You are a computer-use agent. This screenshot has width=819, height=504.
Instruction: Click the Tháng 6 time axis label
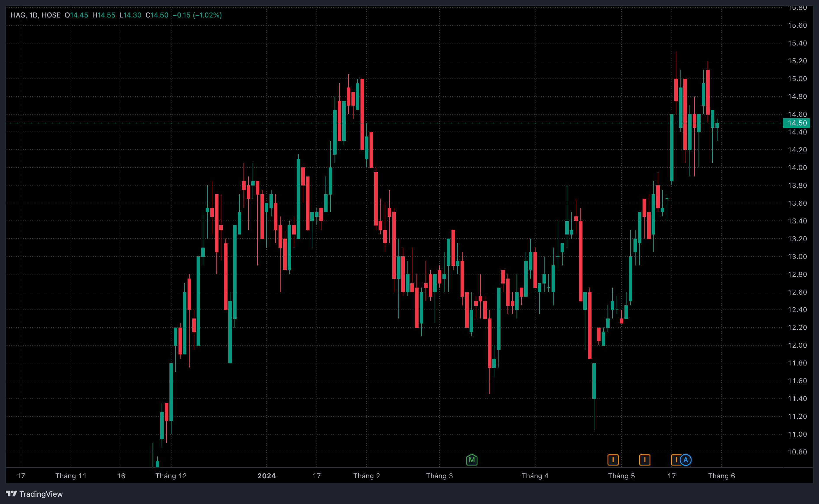722,476
